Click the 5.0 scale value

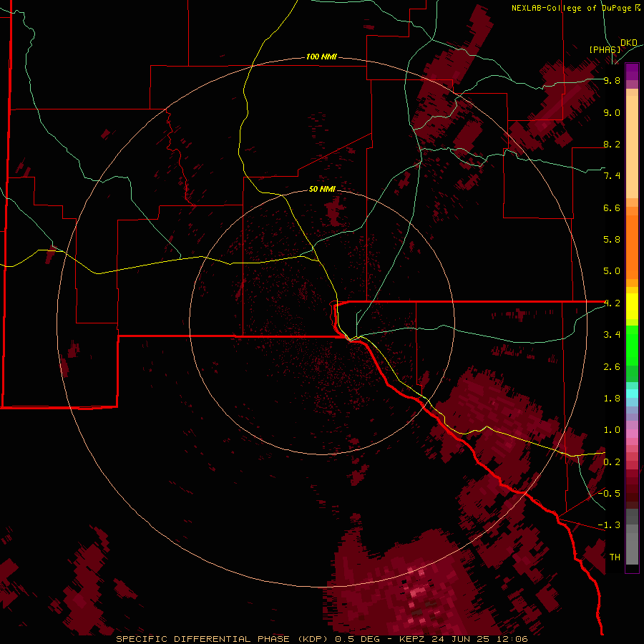tap(612, 271)
